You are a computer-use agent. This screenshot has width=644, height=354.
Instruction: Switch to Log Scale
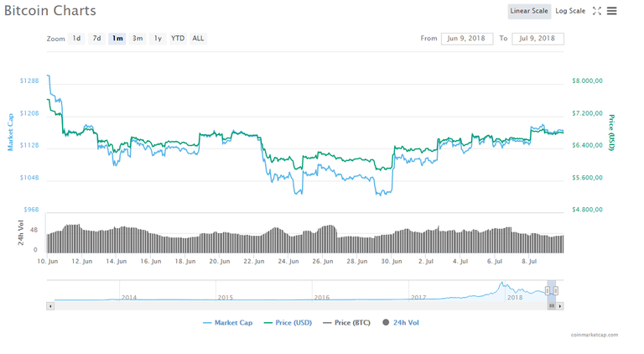coord(570,11)
